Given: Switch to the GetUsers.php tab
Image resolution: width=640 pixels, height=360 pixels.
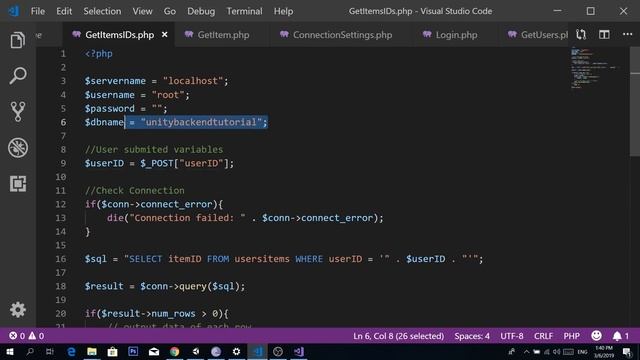Looking at the screenshot, I should click(537, 35).
